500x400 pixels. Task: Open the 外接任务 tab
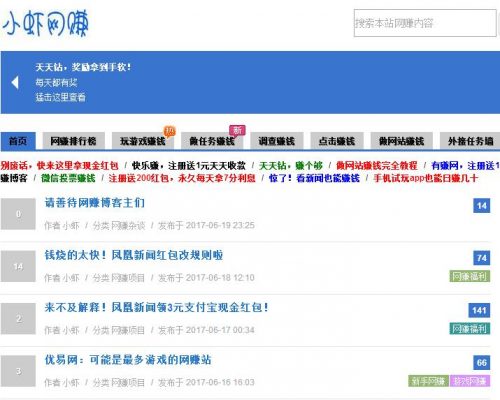[x=470, y=141]
